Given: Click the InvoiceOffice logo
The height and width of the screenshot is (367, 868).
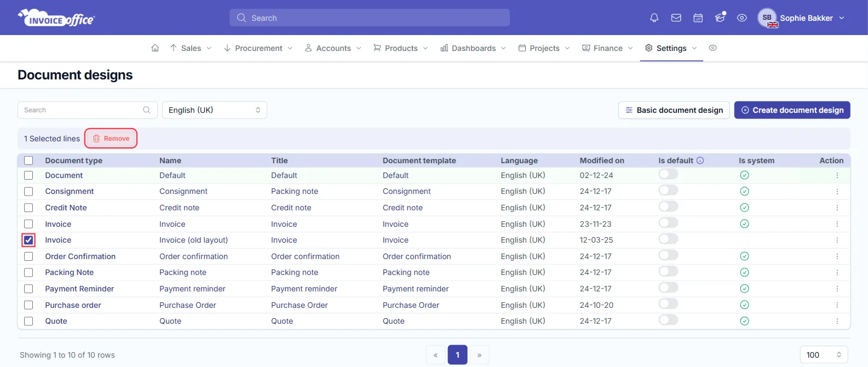Looking at the screenshot, I should [56, 18].
